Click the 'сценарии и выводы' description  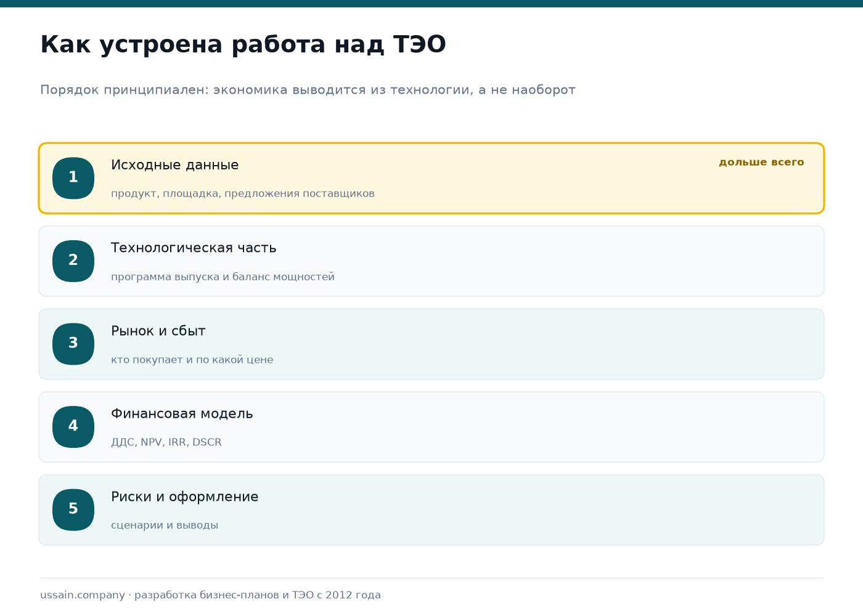point(165,525)
